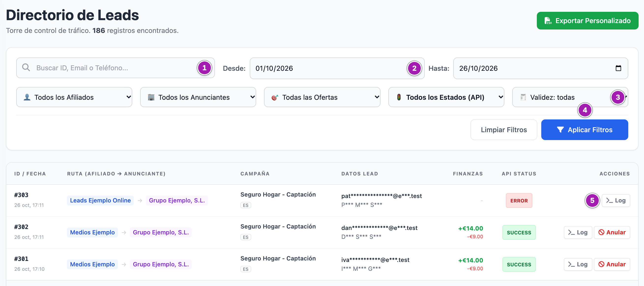The height and width of the screenshot is (286, 644).
Task: Click Grupo Ejemplo, S.L. in row #303
Action: (177, 200)
